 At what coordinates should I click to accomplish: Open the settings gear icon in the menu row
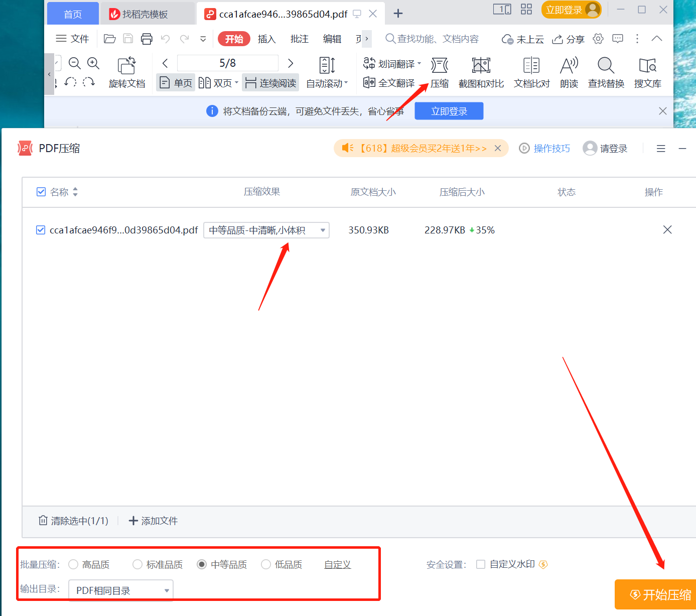point(598,39)
